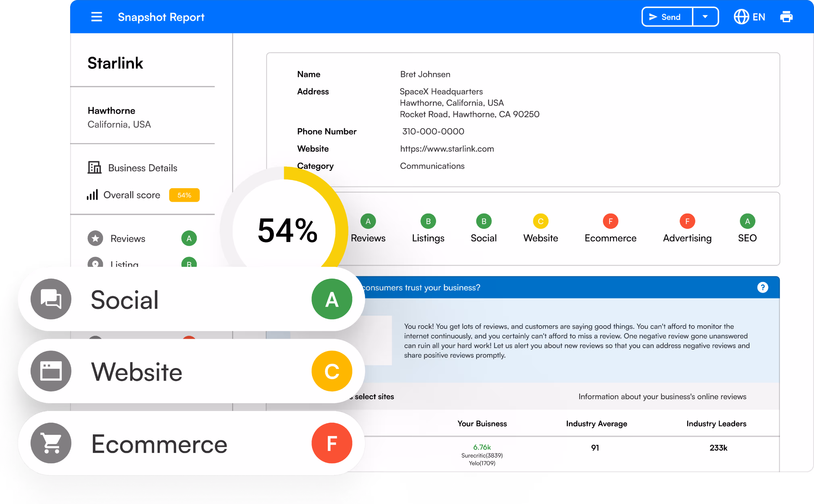Click the Rocket Road address line
814x504 pixels.
470,114
